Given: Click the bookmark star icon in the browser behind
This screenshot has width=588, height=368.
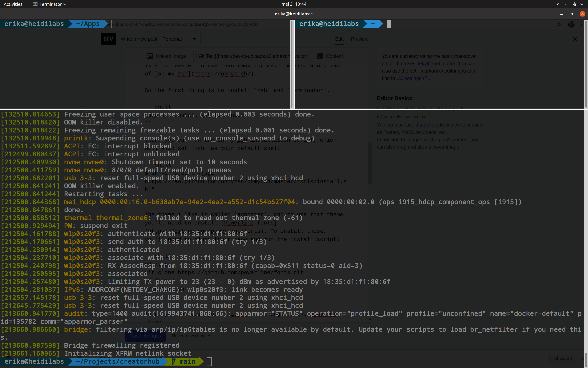Looking at the screenshot, I should 559,24.
